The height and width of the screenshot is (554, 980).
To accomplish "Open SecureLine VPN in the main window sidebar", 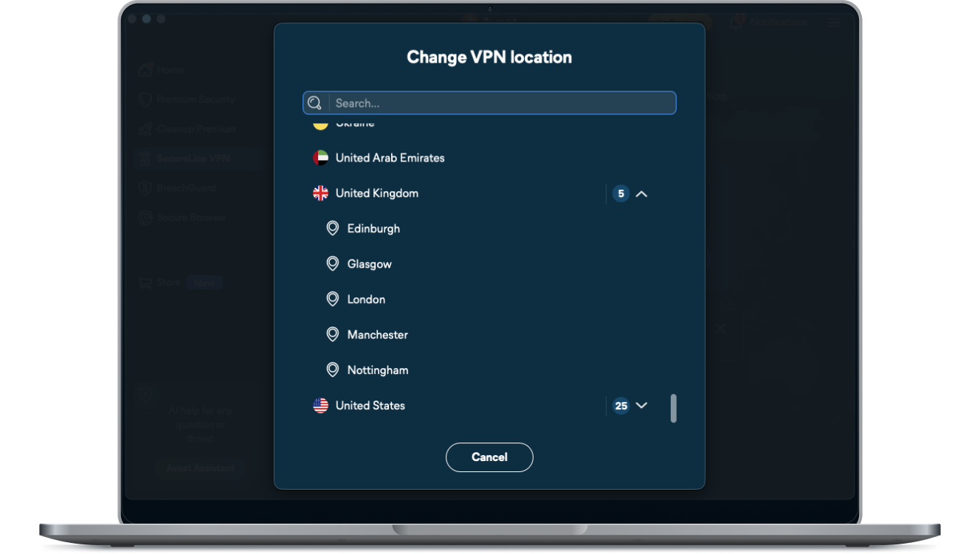I will pyautogui.click(x=193, y=159).
